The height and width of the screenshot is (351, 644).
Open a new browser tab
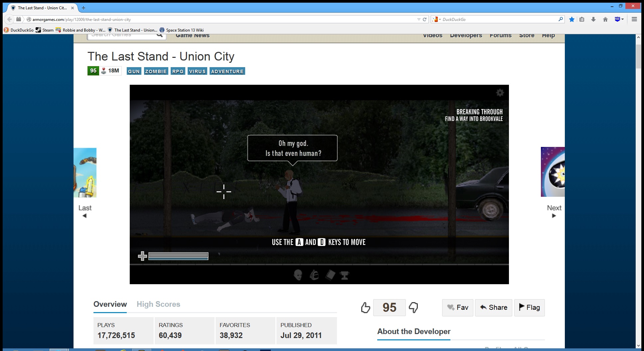tap(83, 8)
